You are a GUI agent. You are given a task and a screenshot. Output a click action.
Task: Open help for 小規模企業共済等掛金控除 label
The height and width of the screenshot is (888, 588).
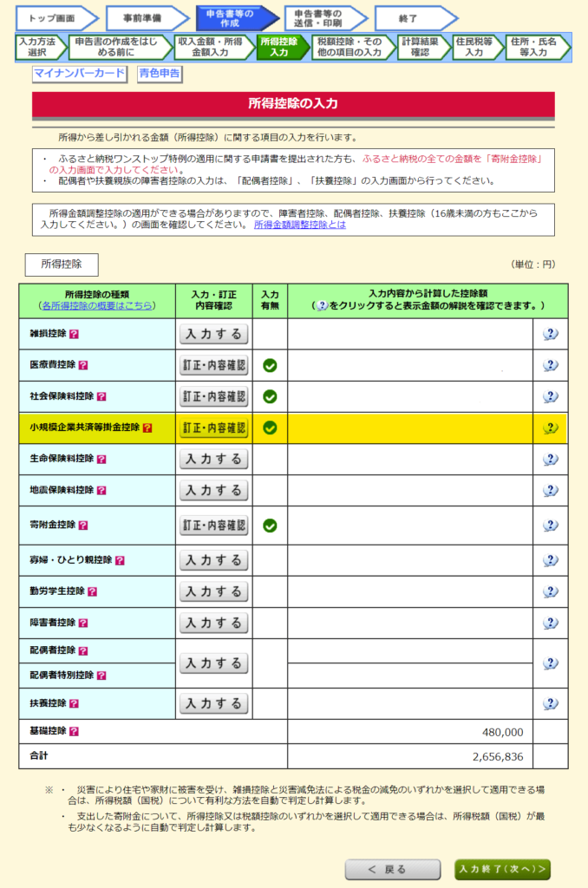pyautogui.click(x=147, y=428)
